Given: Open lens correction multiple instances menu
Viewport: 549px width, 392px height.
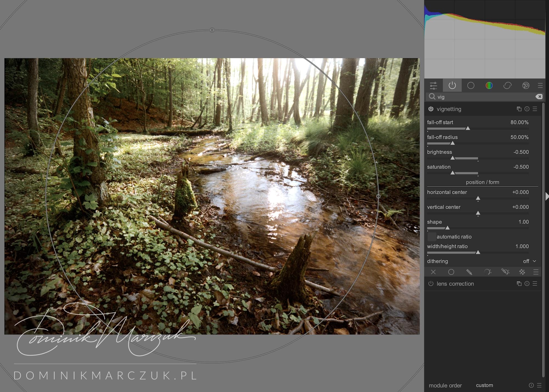Looking at the screenshot, I should [519, 284].
